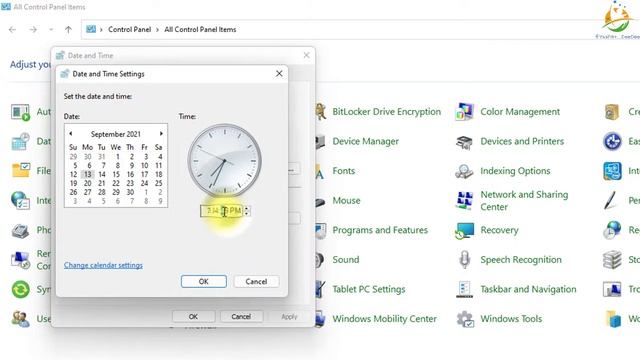Open recent locations dropdown in navigation bar
This screenshot has width=640, height=360.
(x=51, y=29)
